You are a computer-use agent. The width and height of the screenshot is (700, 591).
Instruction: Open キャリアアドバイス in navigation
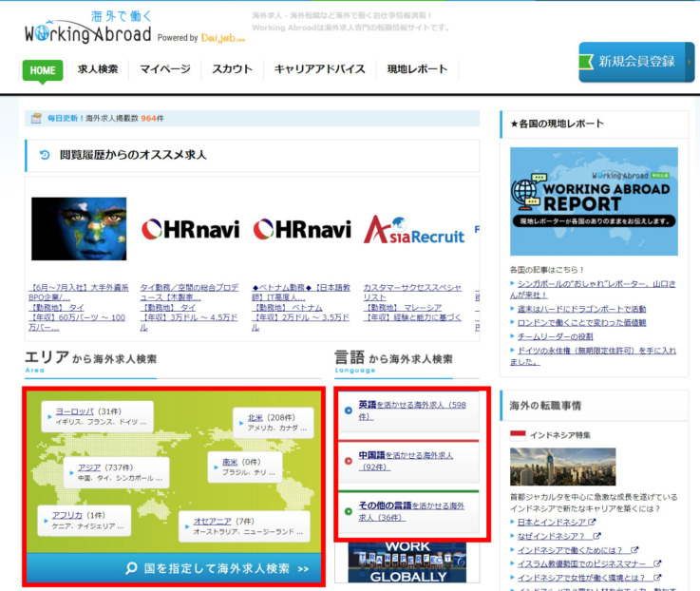[320, 68]
